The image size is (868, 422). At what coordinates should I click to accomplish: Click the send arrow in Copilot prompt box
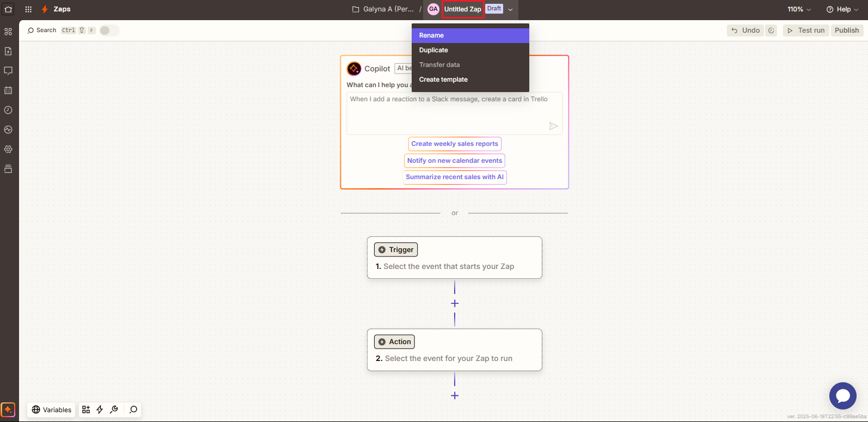click(x=553, y=126)
